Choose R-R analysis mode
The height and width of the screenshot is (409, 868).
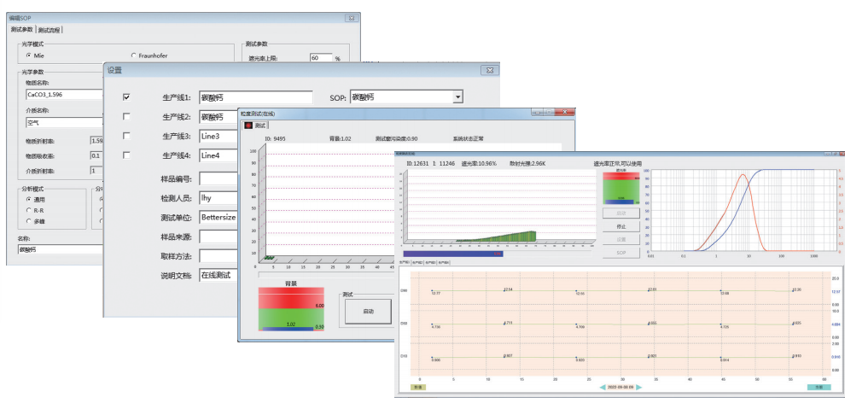(28, 209)
